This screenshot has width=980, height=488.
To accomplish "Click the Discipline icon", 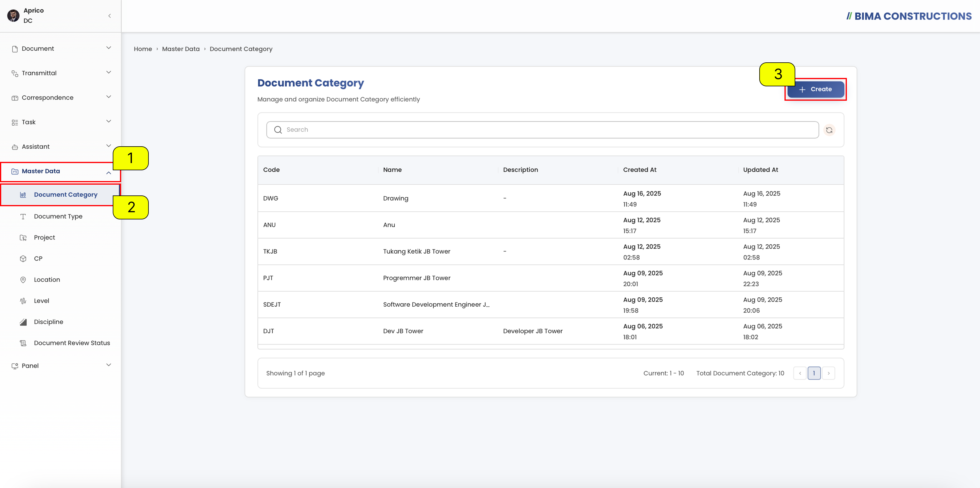I will pyautogui.click(x=23, y=322).
